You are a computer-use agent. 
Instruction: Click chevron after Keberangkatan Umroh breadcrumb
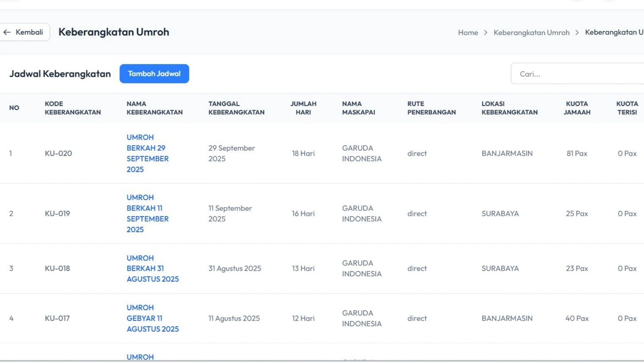577,33
